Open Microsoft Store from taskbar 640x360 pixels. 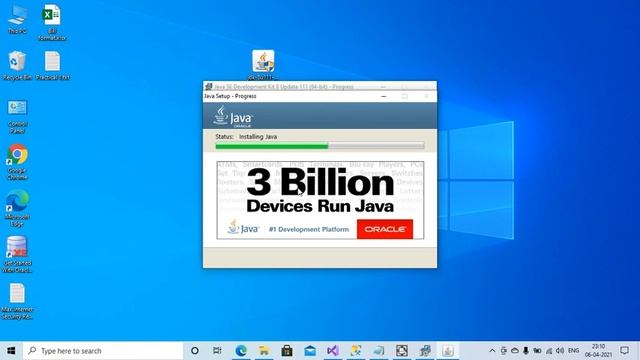(x=287, y=351)
